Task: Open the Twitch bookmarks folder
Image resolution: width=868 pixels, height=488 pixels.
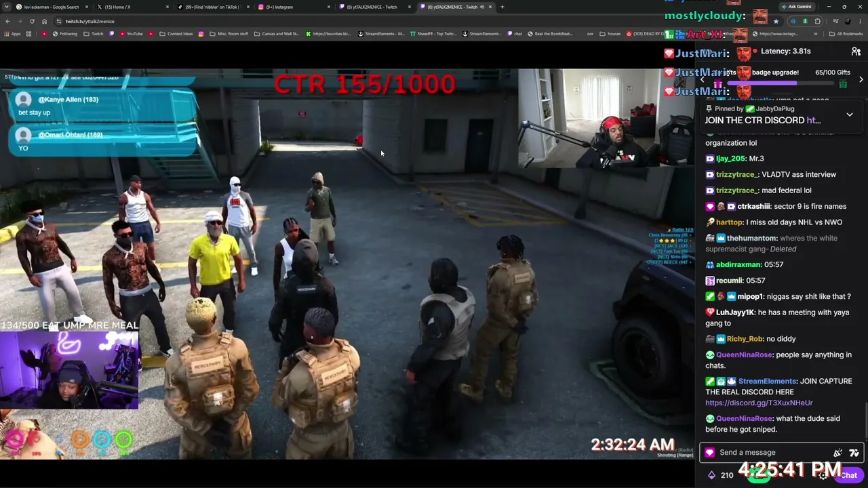Action: coord(94,34)
